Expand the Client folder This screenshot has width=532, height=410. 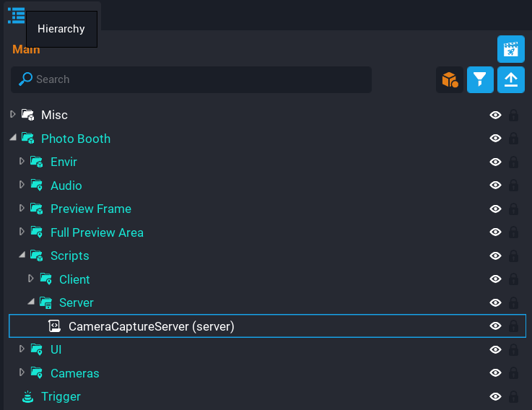(x=31, y=279)
